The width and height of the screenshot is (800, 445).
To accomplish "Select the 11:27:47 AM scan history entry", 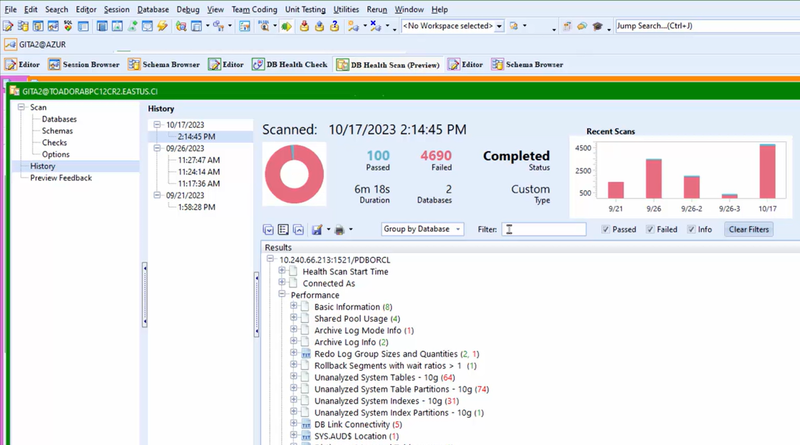I will point(198,159).
